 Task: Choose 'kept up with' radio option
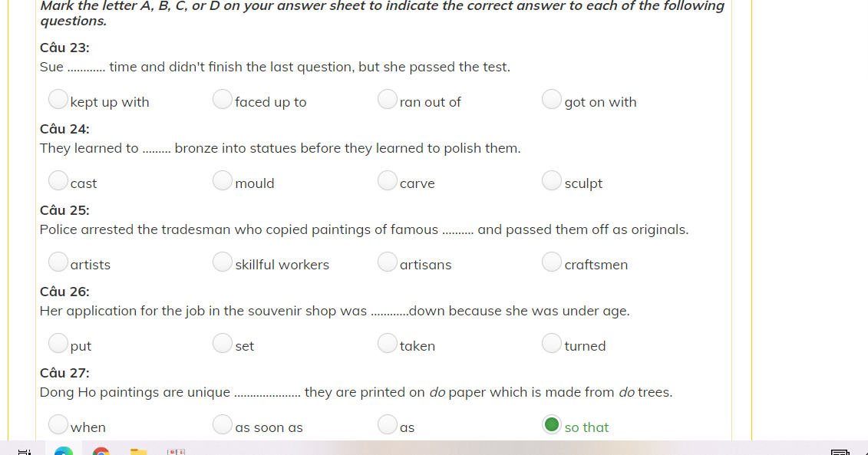pos(58,100)
